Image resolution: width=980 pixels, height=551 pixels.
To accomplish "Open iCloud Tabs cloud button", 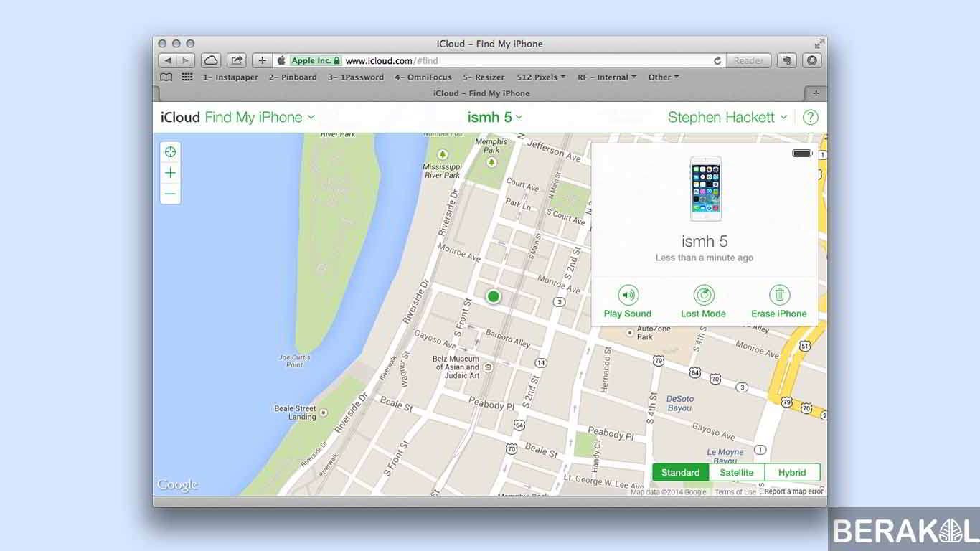I will pos(210,61).
